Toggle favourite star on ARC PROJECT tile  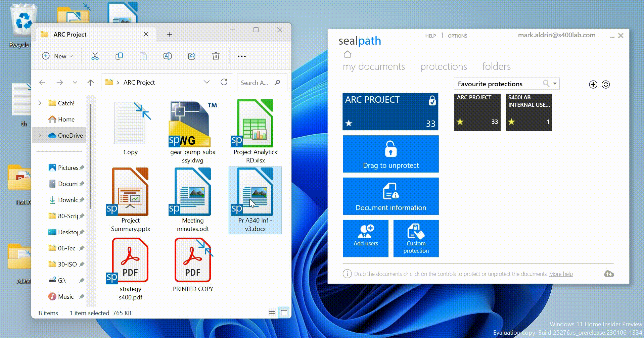(349, 124)
